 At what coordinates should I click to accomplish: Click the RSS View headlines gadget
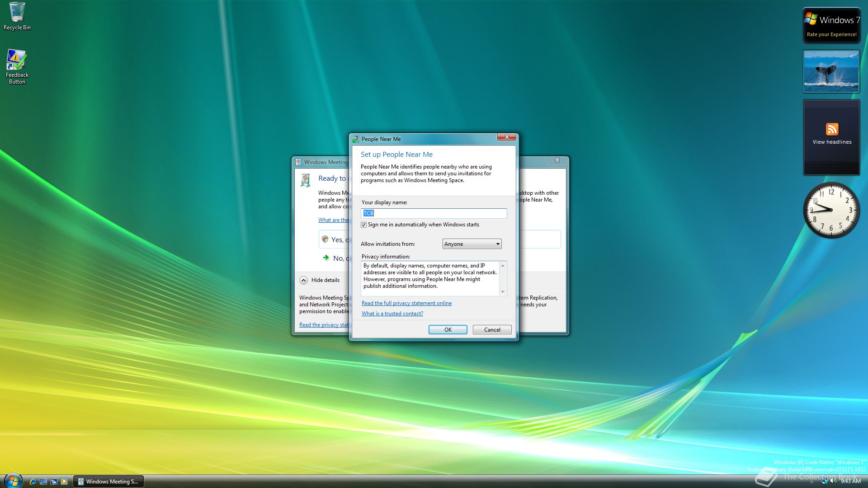(831, 137)
